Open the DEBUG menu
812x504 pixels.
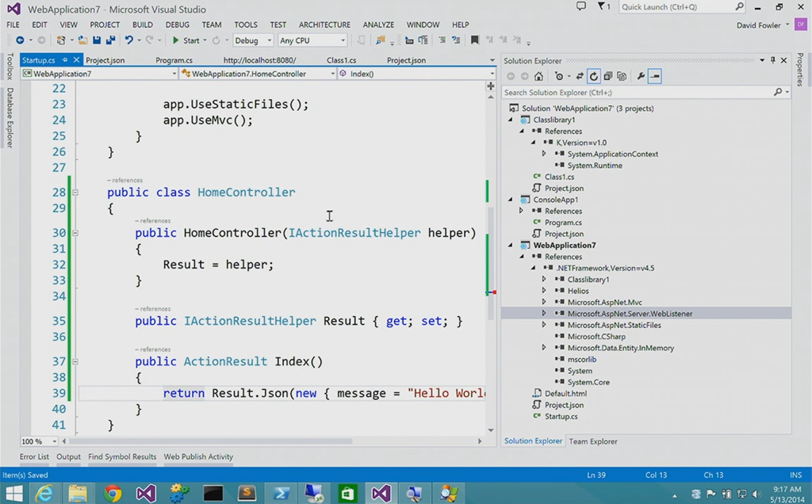(x=177, y=25)
